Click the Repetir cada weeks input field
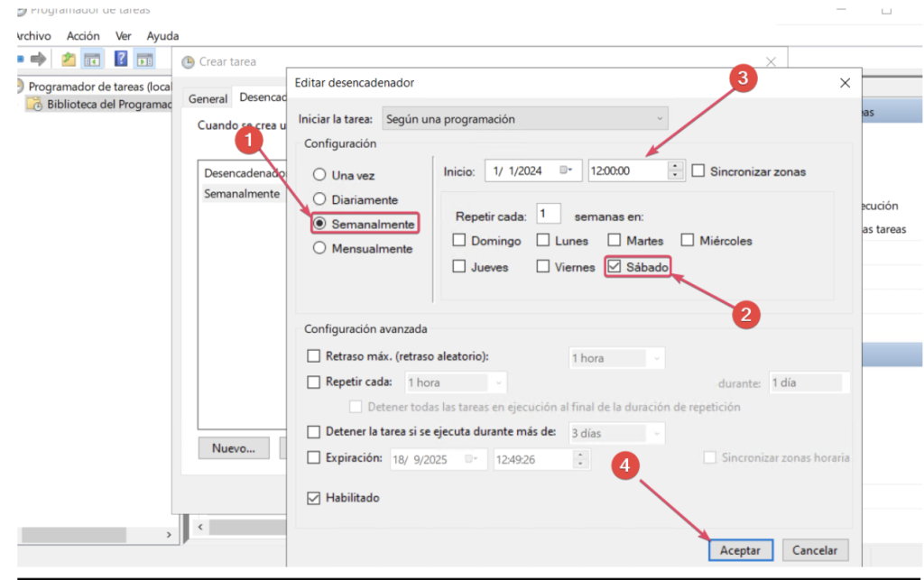This screenshot has width=924, height=580. point(549,215)
